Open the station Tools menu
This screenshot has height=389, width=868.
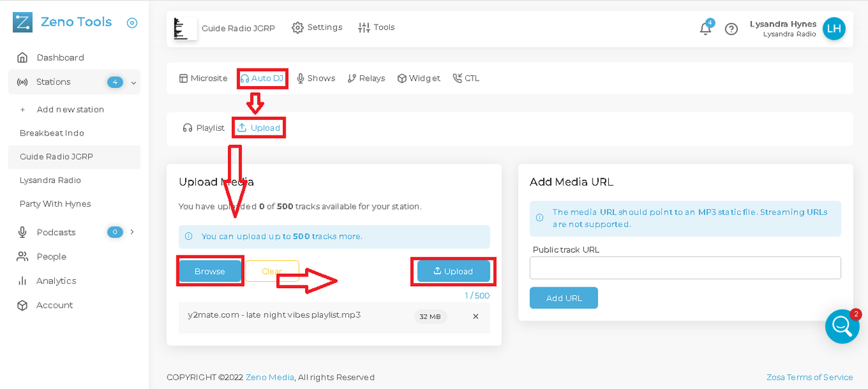click(376, 27)
